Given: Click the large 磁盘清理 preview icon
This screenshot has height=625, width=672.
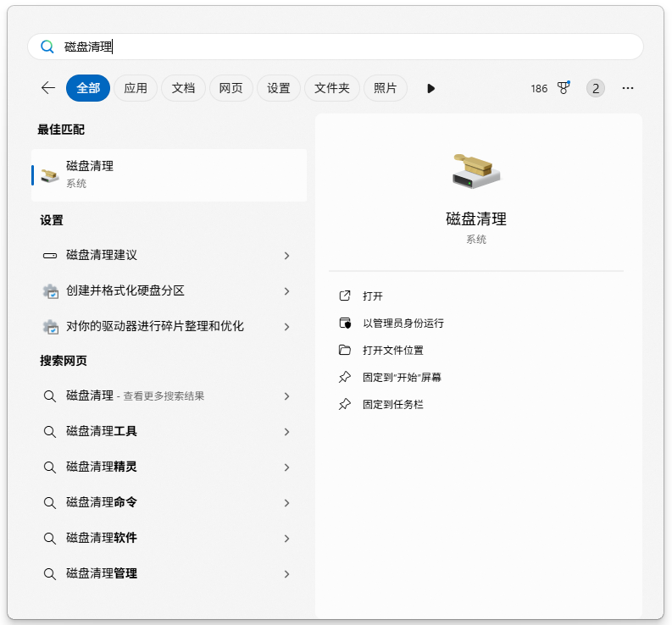Looking at the screenshot, I should [476, 171].
